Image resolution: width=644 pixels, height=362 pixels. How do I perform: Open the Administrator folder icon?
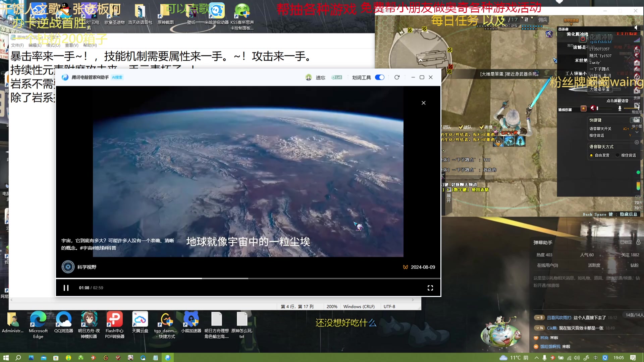tap(13, 322)
